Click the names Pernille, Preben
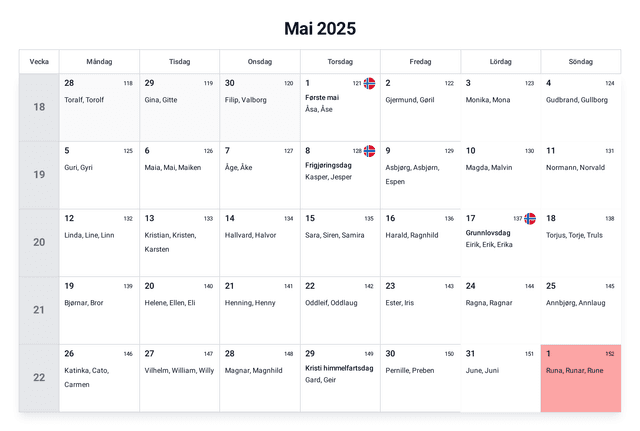The width and height of the screenshot is (640, 431). click(410, 370)
